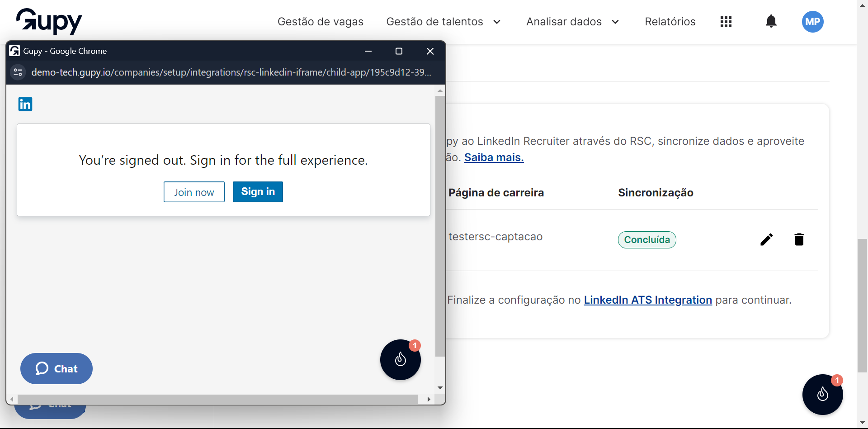Click the main page vertical scrollbar
The width and height of the screenshot is (868, 429).
(x=863, y=305)
